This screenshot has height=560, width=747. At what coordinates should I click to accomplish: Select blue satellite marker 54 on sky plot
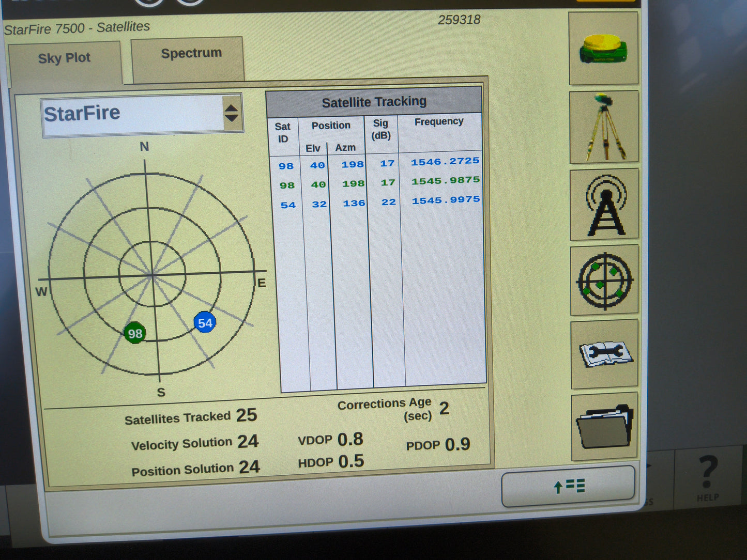click(x=204, y=322)
